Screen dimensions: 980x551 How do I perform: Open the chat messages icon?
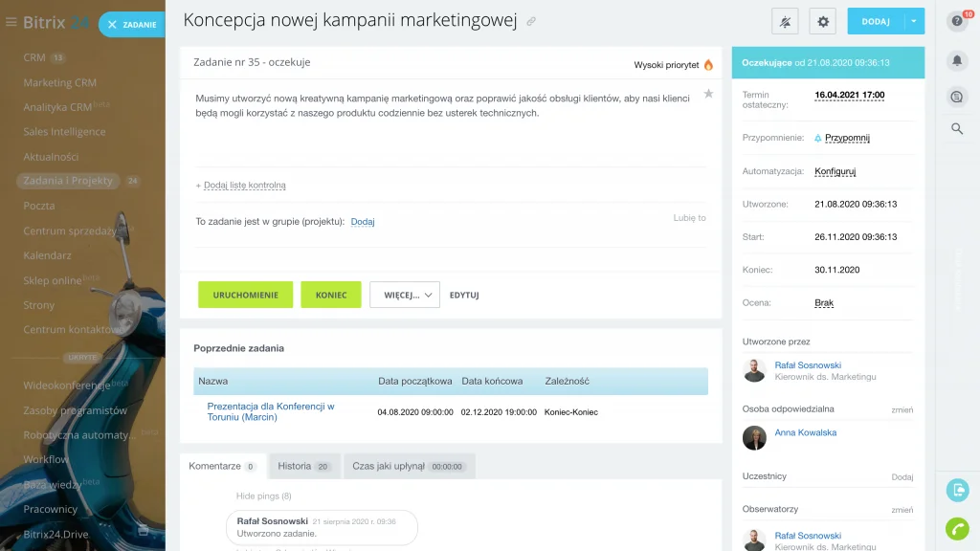[x=957, y=96]
